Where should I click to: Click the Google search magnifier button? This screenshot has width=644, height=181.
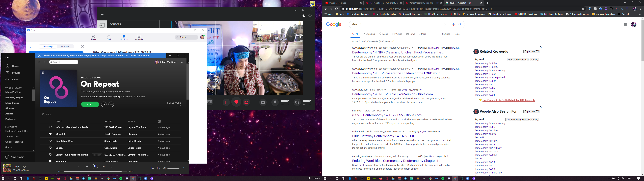(x=460, y=24)
